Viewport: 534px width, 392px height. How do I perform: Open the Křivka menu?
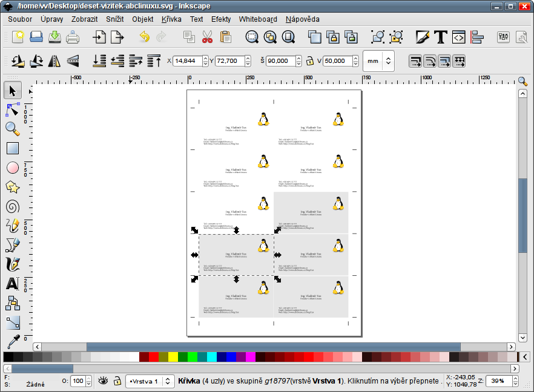tap(171, 19)
